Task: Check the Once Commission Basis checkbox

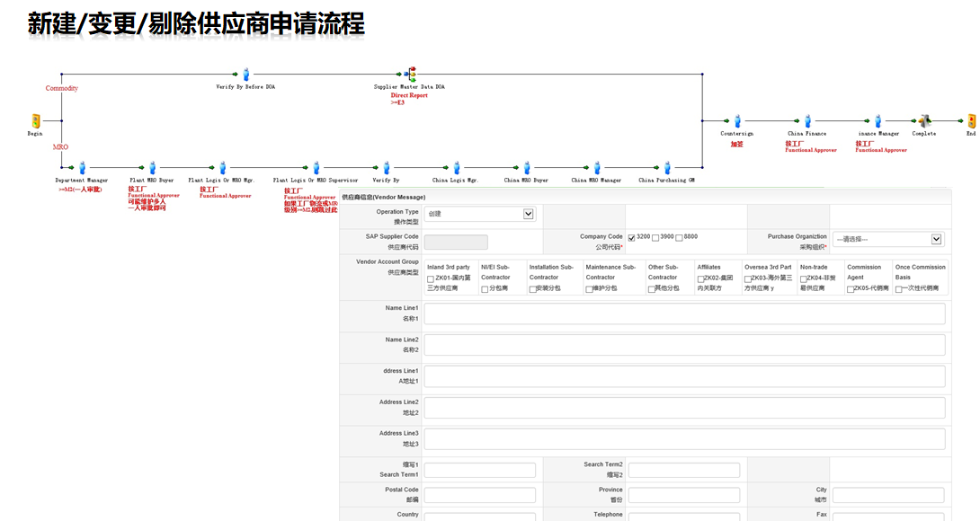Action: click(x=899, y=289)
